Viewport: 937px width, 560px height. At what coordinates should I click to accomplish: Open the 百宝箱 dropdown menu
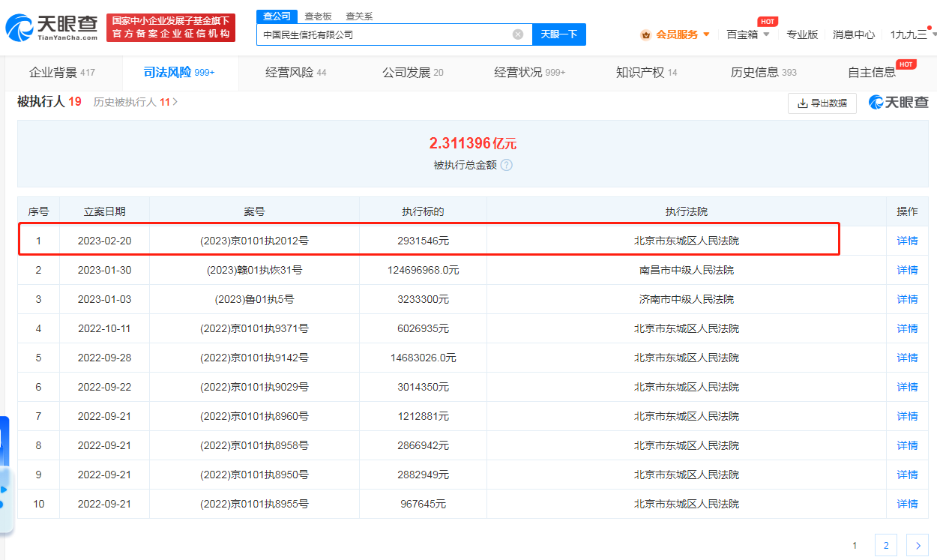pyautogui.click(x=747, y=34)
